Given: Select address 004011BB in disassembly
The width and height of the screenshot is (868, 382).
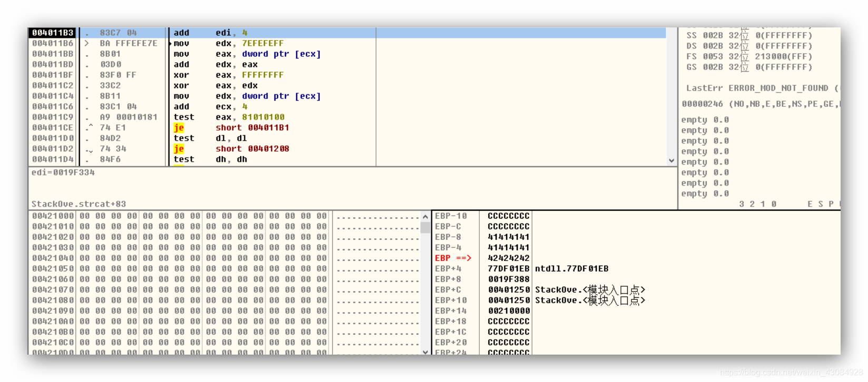Looking at the screenshot, I should tap(53, 54).
